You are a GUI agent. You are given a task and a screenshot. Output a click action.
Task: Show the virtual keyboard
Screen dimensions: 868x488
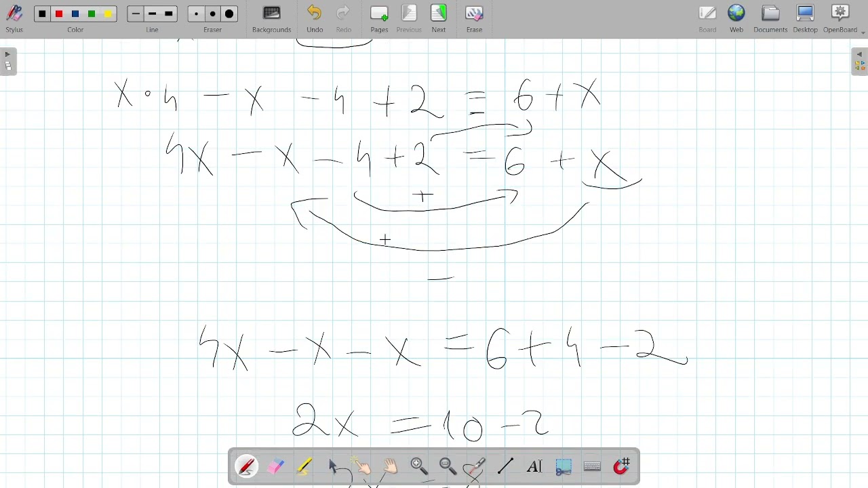592,466
